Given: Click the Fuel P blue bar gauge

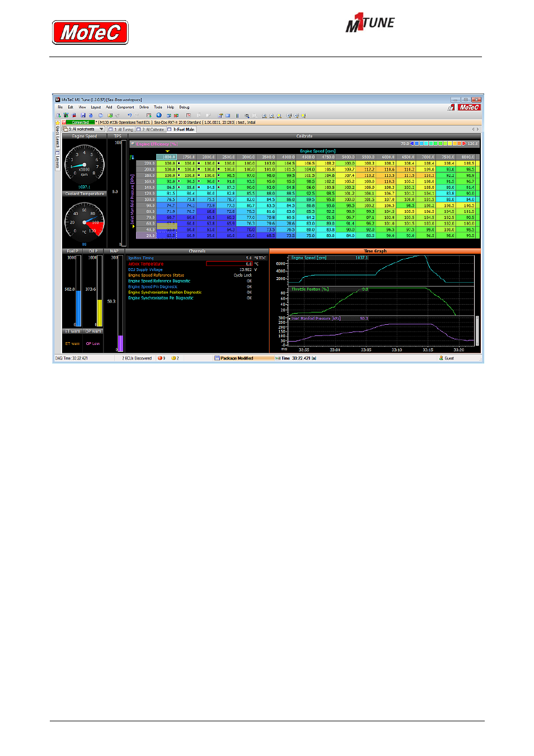Looking at the screenshot, I should 78,291.
